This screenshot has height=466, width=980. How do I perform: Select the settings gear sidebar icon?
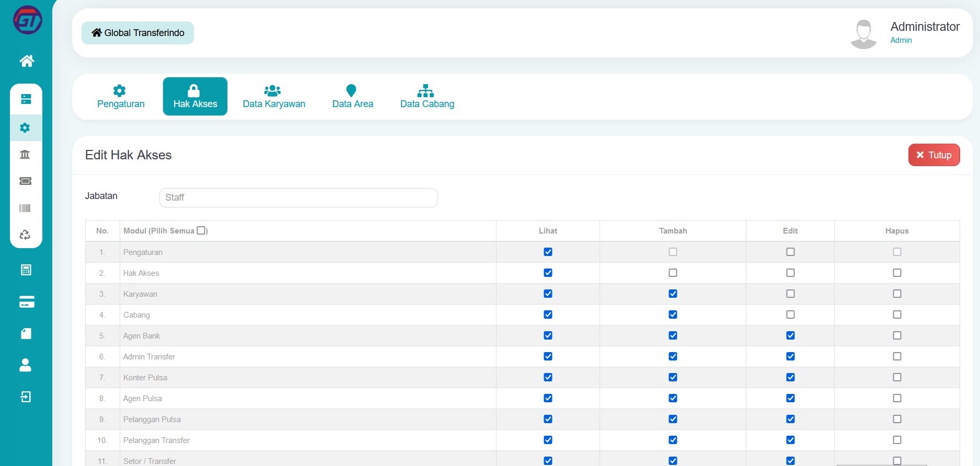pyautogui.click(x=25, y=127)
